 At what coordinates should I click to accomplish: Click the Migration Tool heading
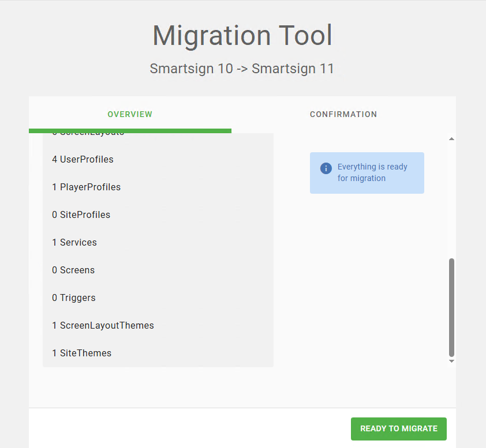pyautogui.click(x=242, y=36)
